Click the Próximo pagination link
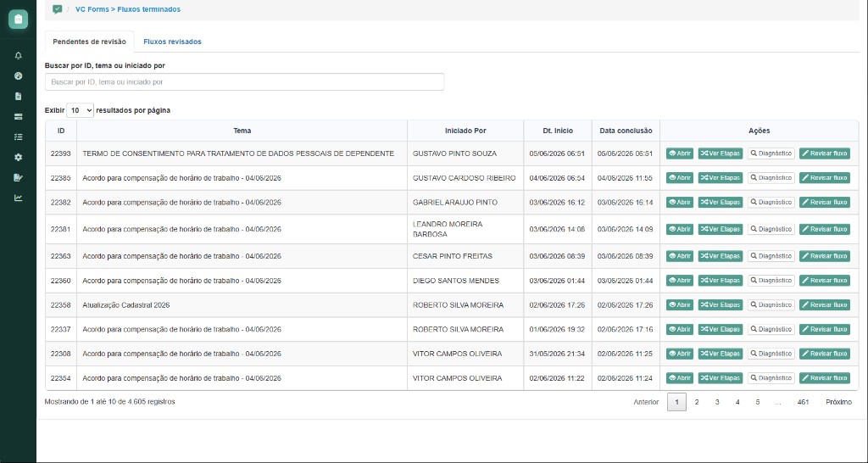This screenshot has height=463, width=868. coord(838,402)
